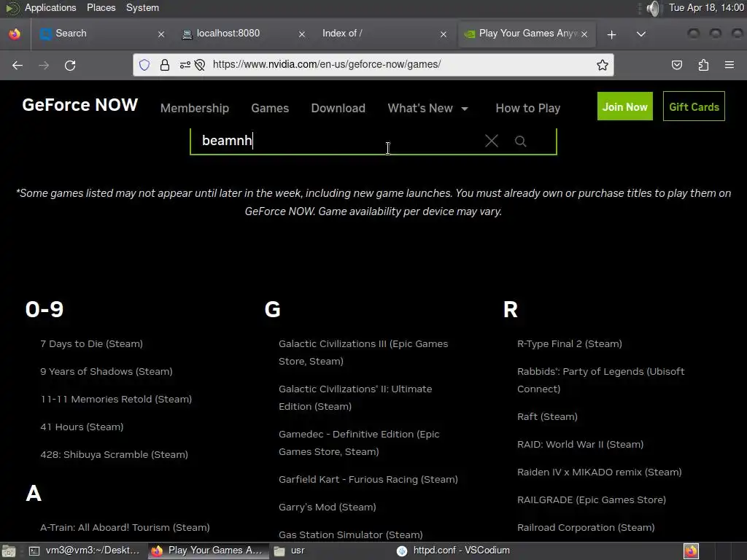Go back with the browser back arrow
Viewport: 747px width, 560px height.
18,65
